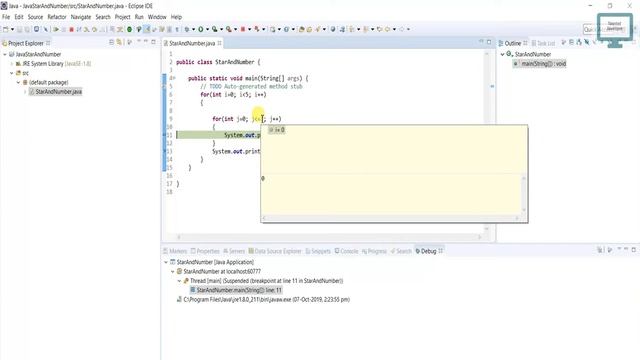Click the second Debug view toolbar icon
This screenshot has width=640, height=360.
[x=609, y=250]
